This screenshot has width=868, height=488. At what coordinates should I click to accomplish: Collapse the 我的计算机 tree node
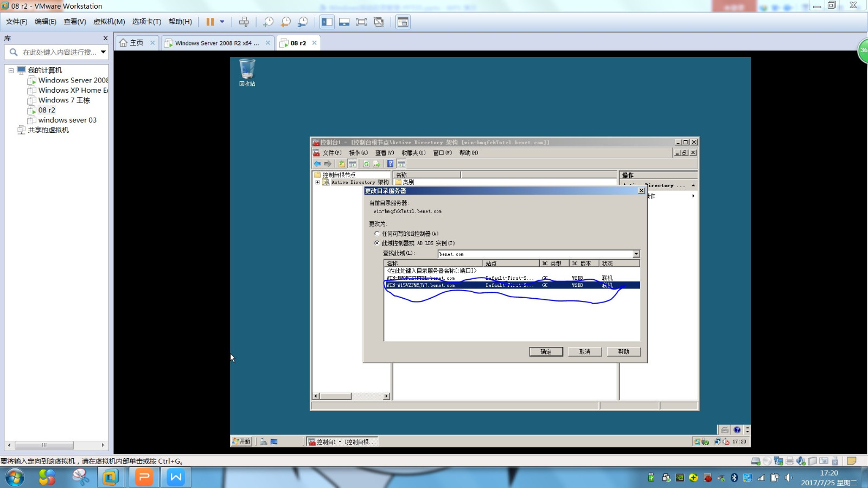click(11, 70)
